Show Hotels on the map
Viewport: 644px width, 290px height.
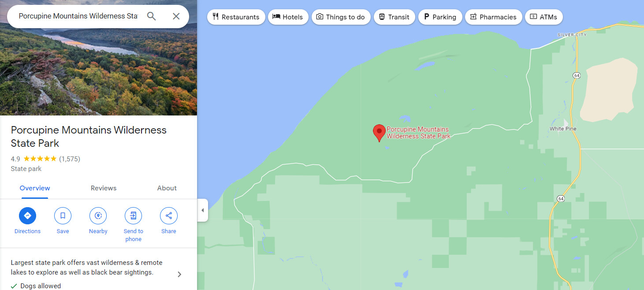pos(288,17)
